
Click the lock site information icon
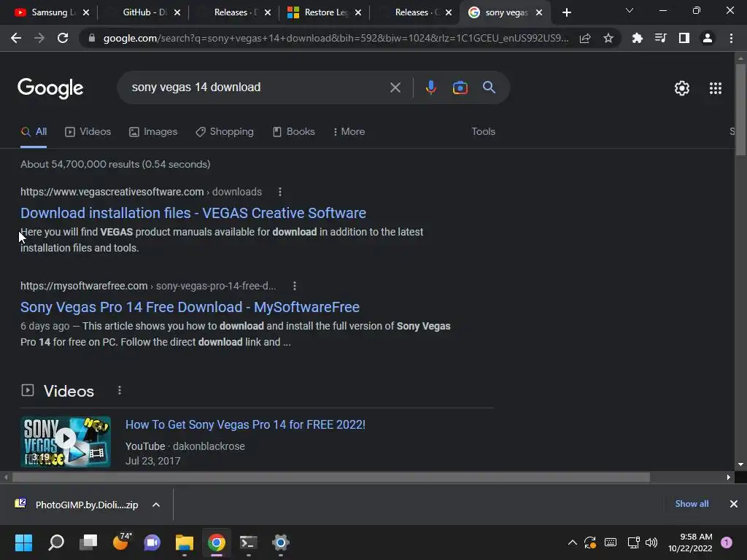tap(91, 38)
